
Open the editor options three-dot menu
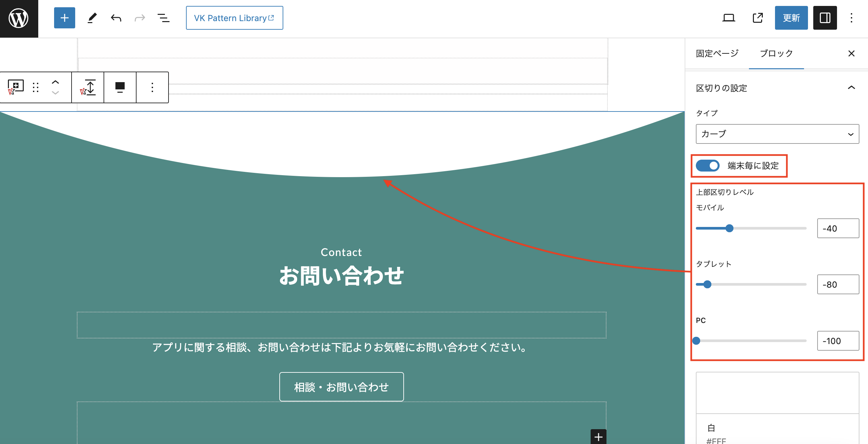(x=851, y=18)
